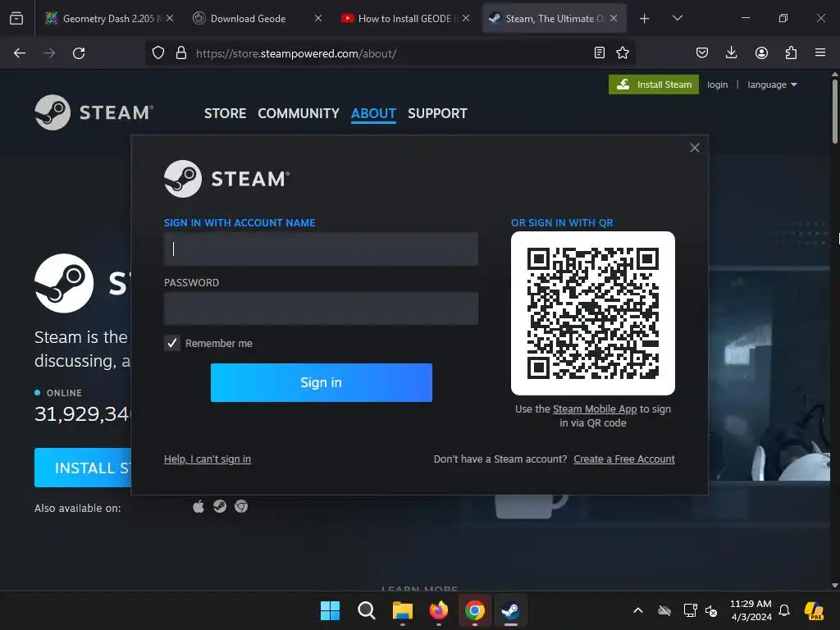Image resolution: width=840 pixels, height=630 pixels.
Task: Click the sign-in QR code
Action: (593, 313)
